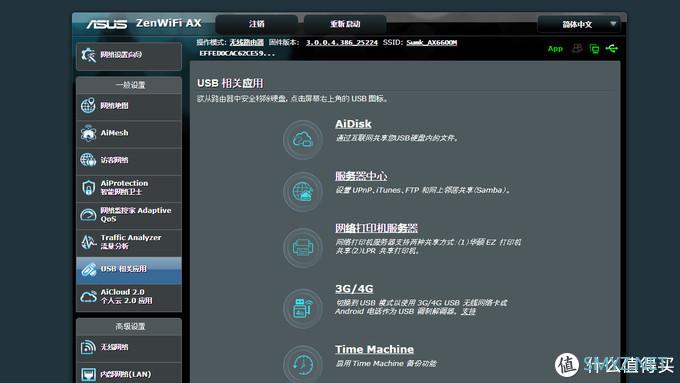
Task: Click 网络设置向导 setup wizard button
Action: point(129,56)
